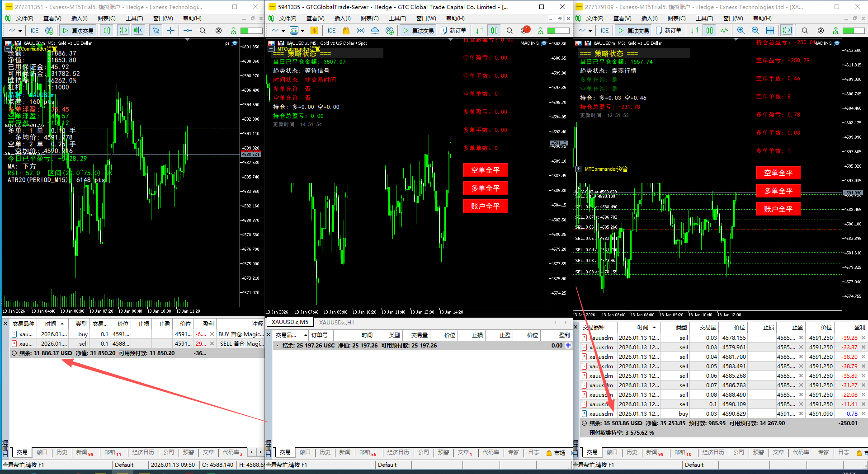Screen dimensions: 868x474
Task: Open 图表(C) menu in the GTC window
Action: coord(369,19)
